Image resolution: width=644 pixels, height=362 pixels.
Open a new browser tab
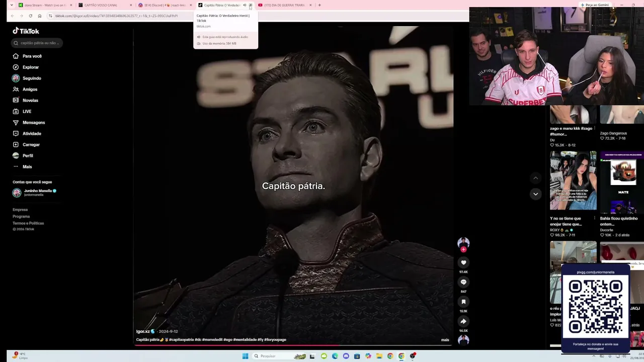(x=319, y=5)
